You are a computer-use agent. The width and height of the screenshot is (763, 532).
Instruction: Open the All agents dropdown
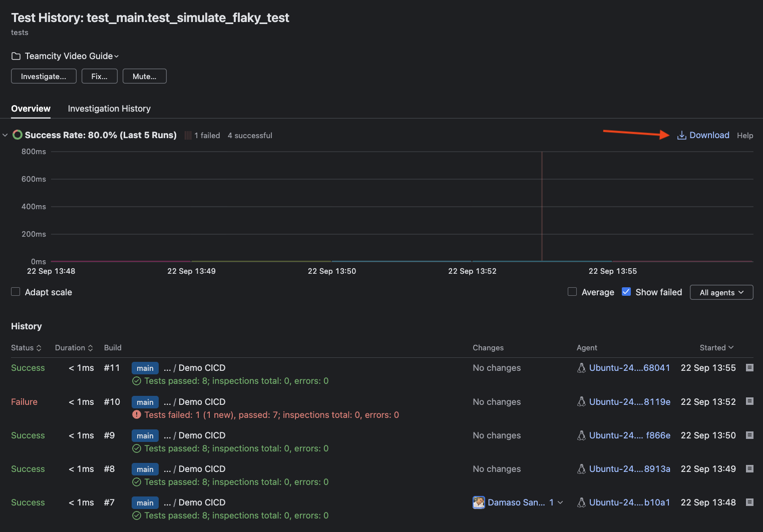[x=721, y=292]
